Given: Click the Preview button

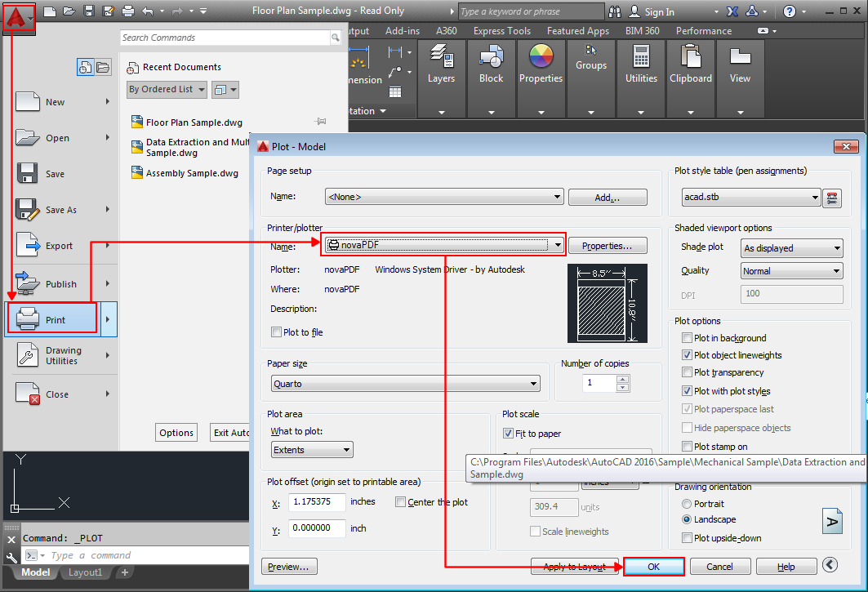Looking at the screenshot, I should click(x=289, y=566).
